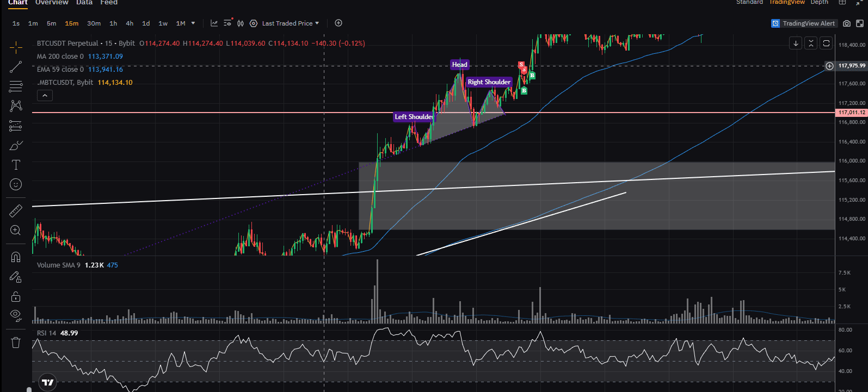Select the ruler Measure tool
This screenshot has height=392, width=868.
[x=16, y=210]
